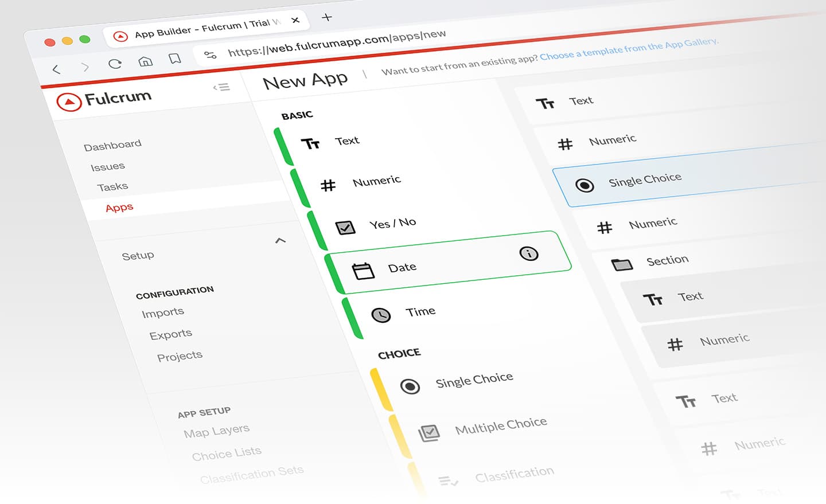Click the Single Choice radio icon in palette

(410, 386)
